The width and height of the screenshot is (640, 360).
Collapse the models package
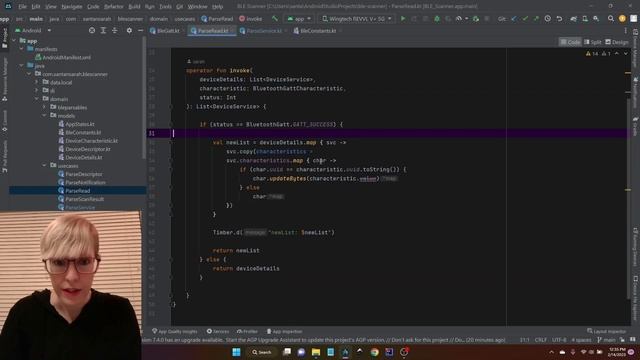click(44, 116)
